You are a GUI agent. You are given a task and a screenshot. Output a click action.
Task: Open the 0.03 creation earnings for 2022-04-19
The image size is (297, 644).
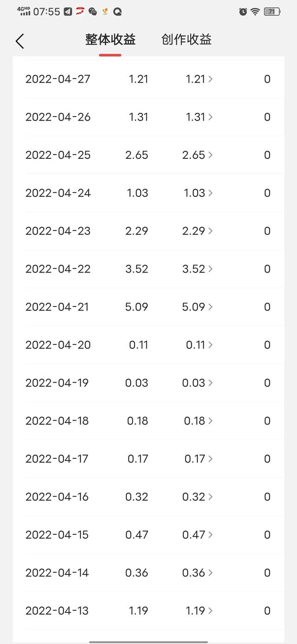pos(194,383)
